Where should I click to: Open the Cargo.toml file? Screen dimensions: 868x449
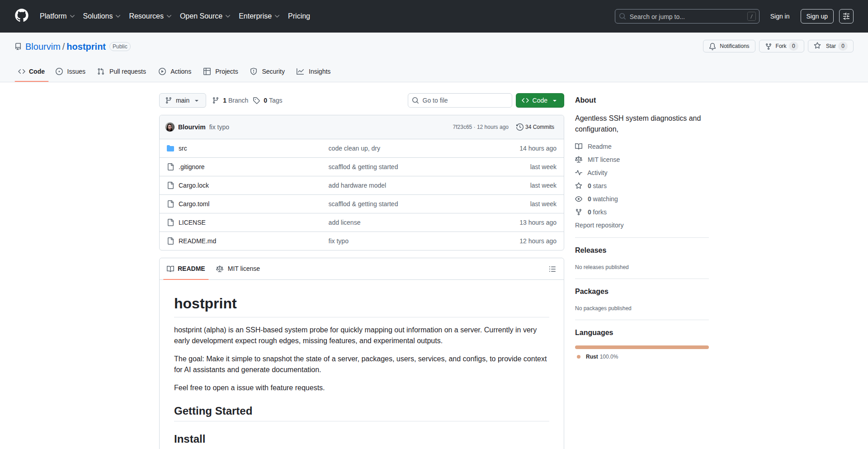194,204
